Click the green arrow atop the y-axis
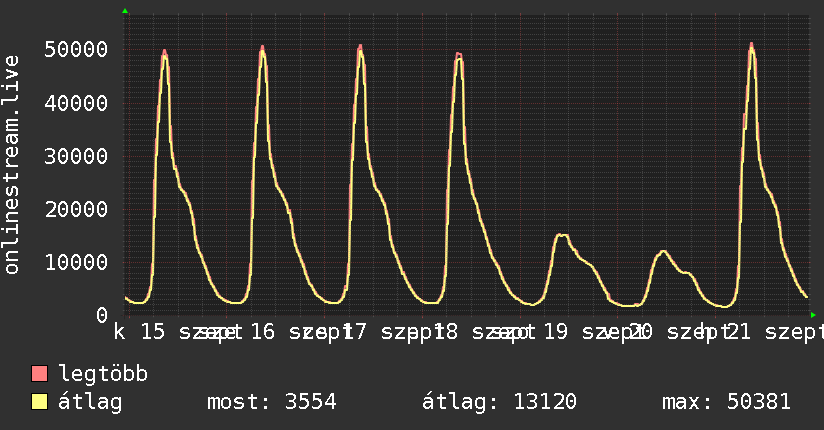This screenshot has height=430, width=824. (x=125, y=11)
